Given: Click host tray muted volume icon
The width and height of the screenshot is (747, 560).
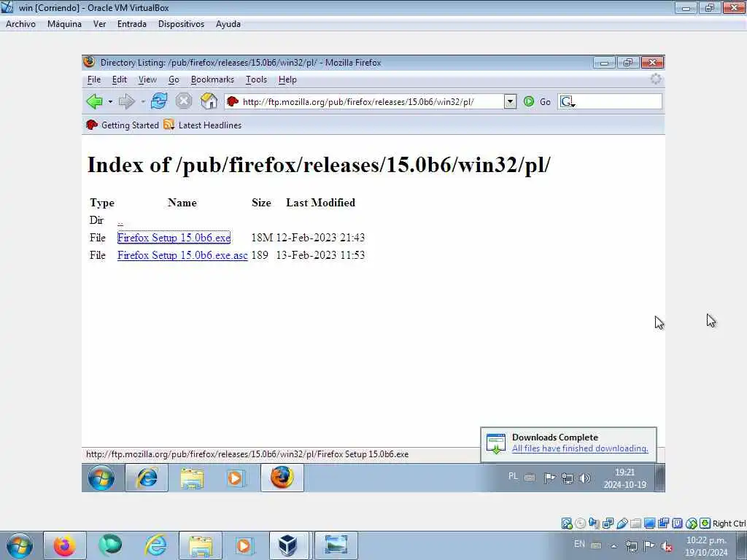Looking at the screenshot, I should click(667, 546).
